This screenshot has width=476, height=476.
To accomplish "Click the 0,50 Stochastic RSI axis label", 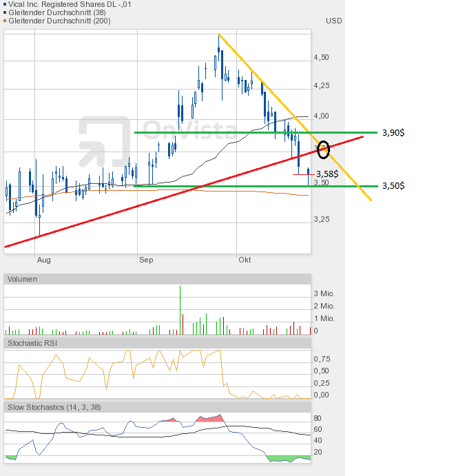I will (322, 371).
